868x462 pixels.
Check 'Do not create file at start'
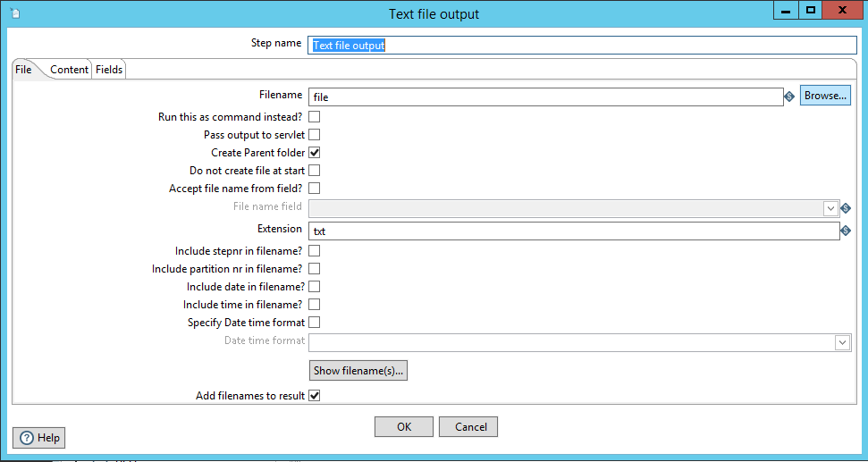[315, 171]
